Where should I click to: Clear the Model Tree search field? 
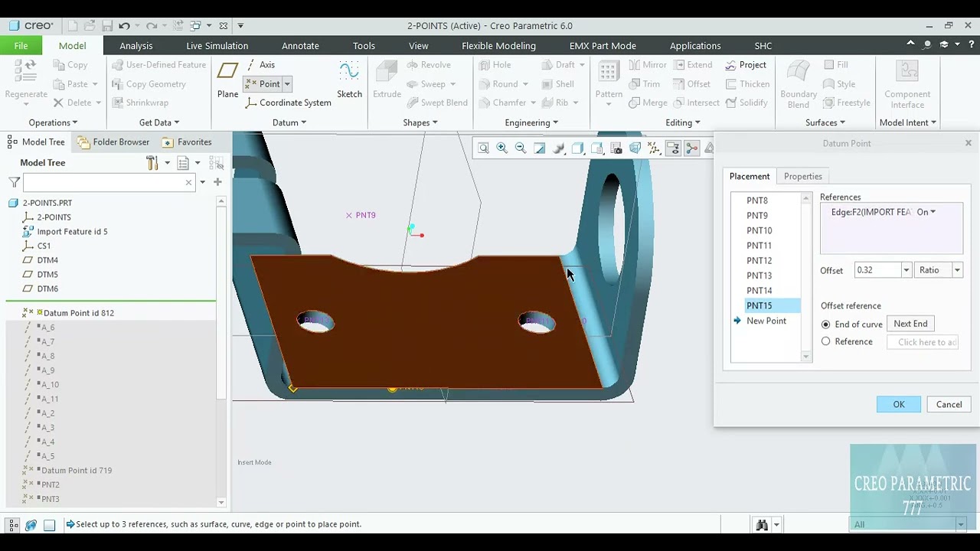(x=188, y=182)
